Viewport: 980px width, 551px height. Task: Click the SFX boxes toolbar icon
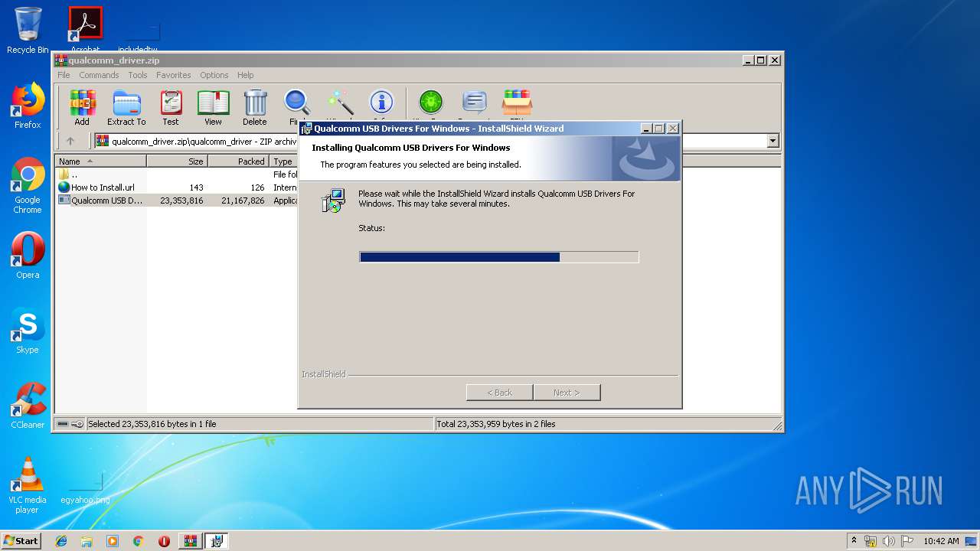tap(517, 104)
